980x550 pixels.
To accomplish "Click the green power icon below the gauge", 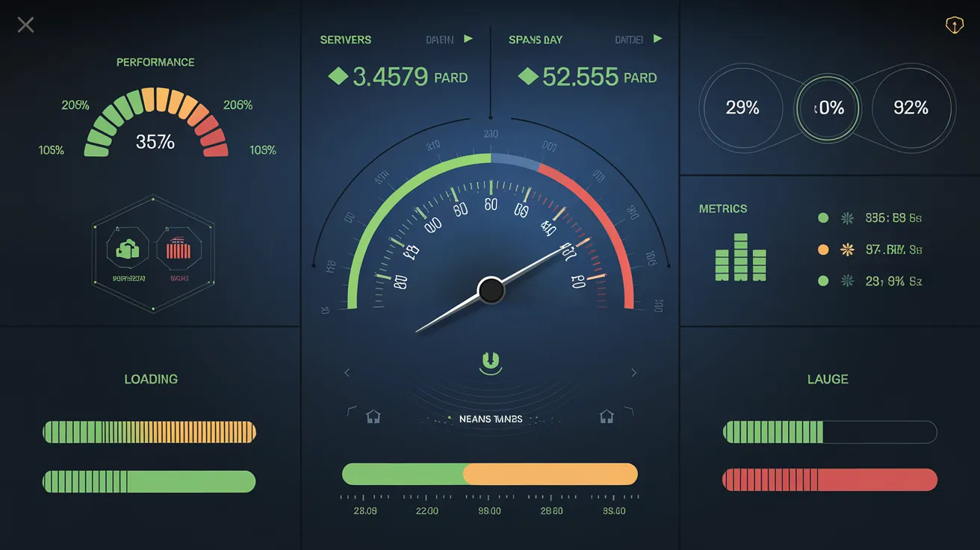I will (x=491, y=362).
